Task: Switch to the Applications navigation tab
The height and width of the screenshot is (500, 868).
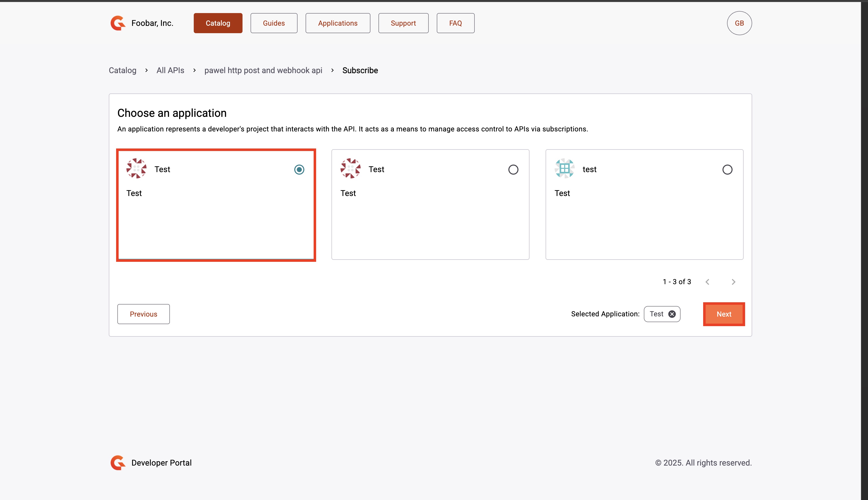Action: [337, 23]
